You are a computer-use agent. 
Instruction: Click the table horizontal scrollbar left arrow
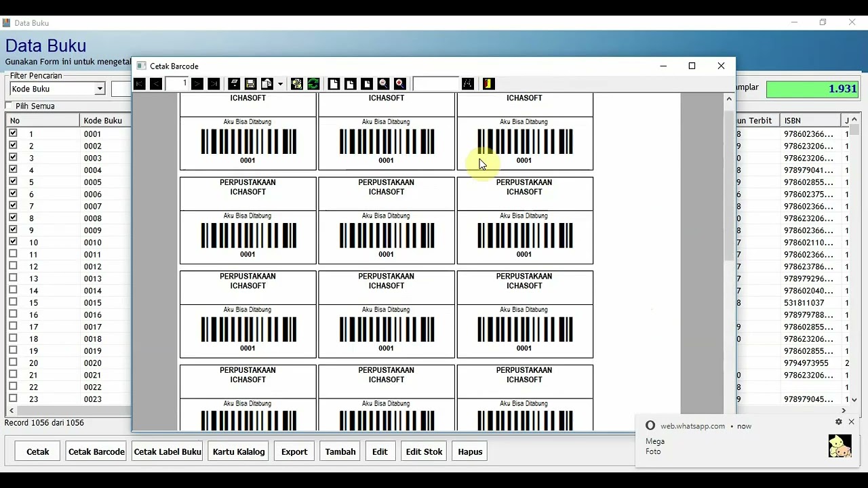12,411
